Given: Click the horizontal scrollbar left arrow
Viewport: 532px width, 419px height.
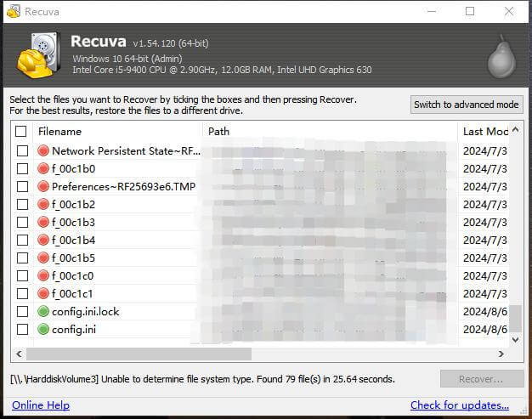Looking at the screenshot, I should (19, 354).
